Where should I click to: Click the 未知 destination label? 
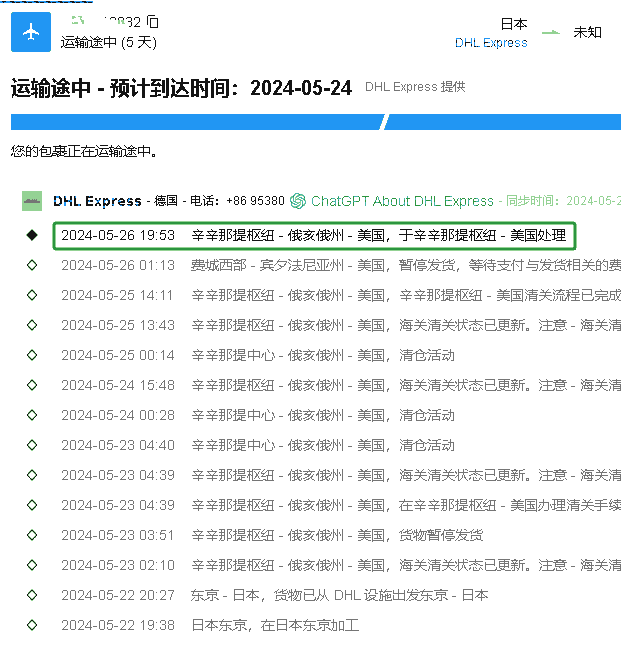(x=587, y=32)
